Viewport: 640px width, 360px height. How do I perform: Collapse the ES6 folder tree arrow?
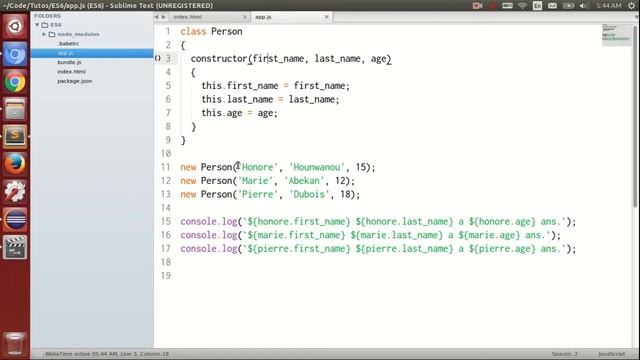point(37,25)
